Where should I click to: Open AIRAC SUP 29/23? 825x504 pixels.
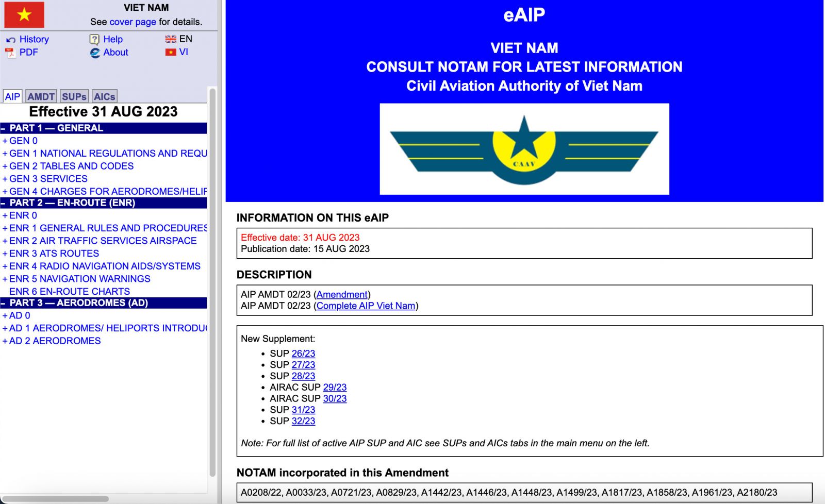(335, 387)
